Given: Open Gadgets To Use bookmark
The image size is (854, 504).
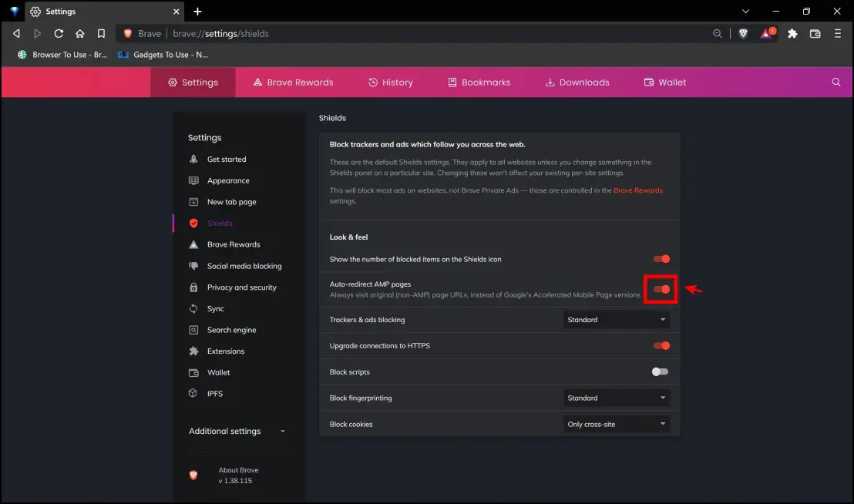Looking at the screenshot, I should click(163, 55).
